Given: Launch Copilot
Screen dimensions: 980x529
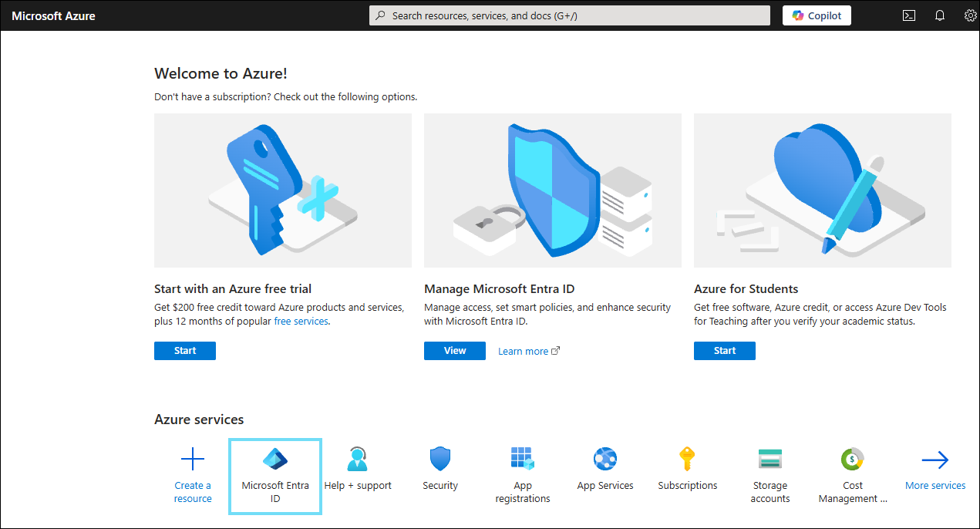Looking at the screenshot, I should click(817, 15).
